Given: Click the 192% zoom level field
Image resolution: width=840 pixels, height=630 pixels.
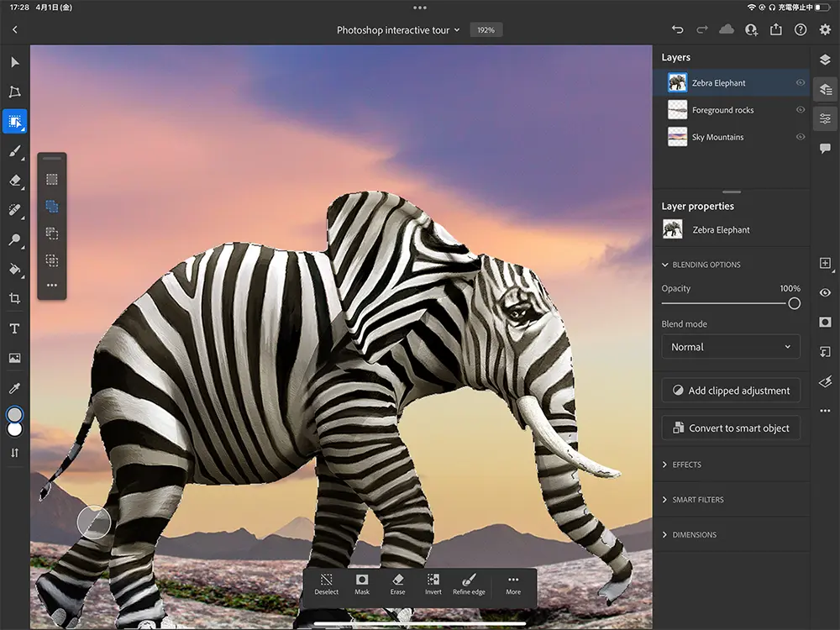Looking at the screenshot, I should (x=486, y=30).
